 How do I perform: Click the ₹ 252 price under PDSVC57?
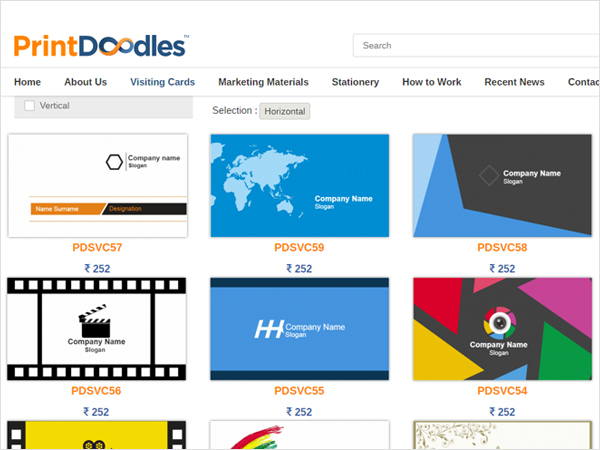[x=97, y=269]
